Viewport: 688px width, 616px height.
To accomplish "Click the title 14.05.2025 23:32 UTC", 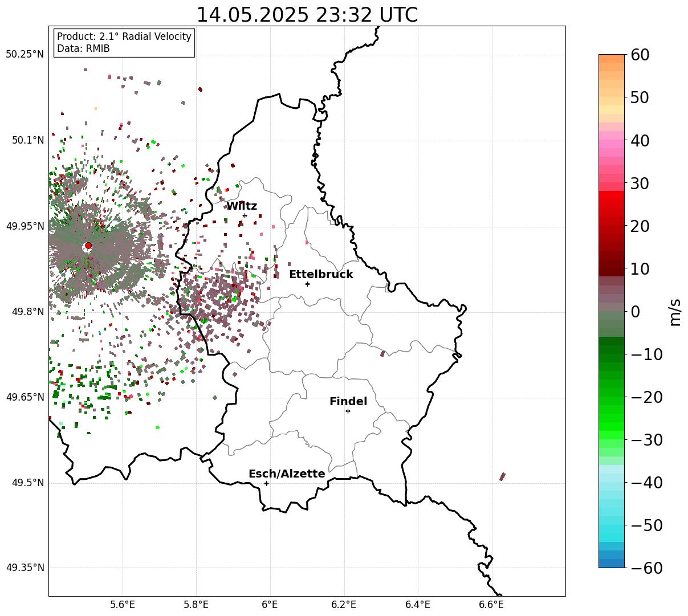I will 307,15.
